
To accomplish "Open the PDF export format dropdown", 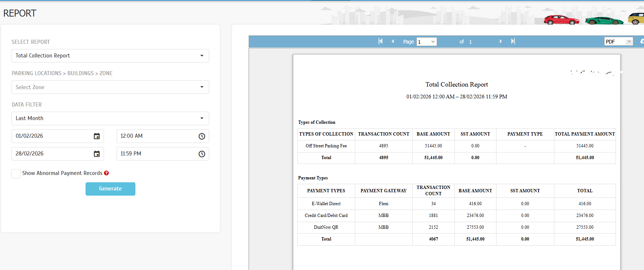I will (x=618, y=42).
